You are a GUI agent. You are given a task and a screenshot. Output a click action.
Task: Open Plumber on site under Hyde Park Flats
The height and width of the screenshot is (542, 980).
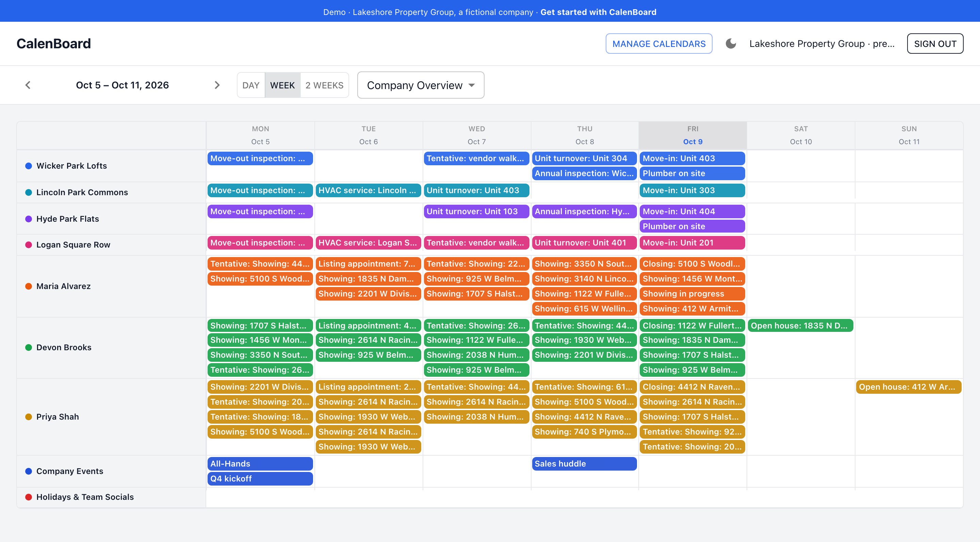tap(692, 226)
